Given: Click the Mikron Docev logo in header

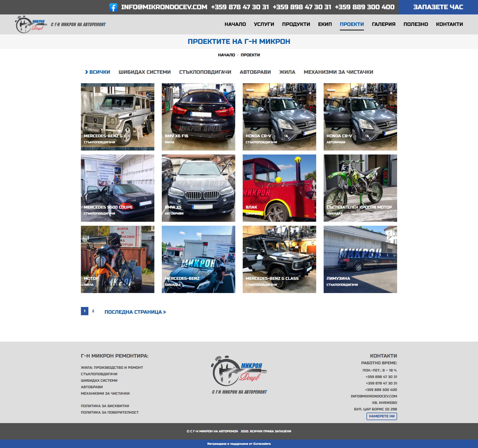Looking at the screenshot, I should [31, 24].
